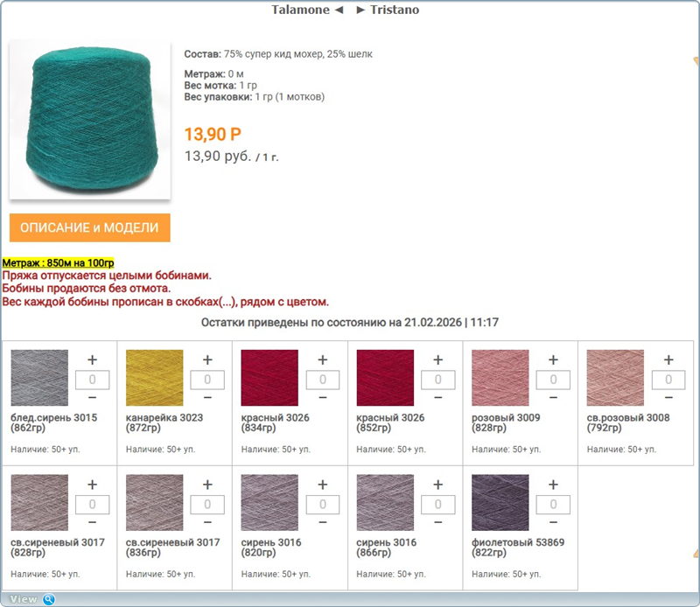Click plus for св.розовый 3008 yarn
Screen dimensions: 700x607
668,359
